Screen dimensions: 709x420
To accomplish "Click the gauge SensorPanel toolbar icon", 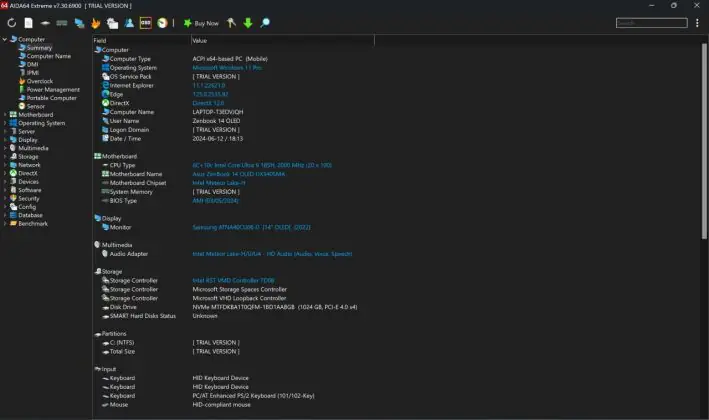I will pyautogui.click(x=162, y=23).
